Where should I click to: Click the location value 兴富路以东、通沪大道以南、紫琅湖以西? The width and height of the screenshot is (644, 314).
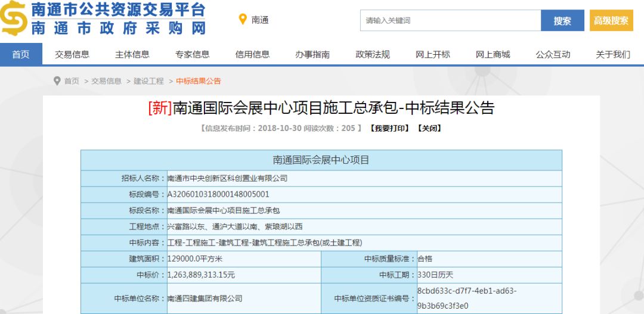(235, 226)
